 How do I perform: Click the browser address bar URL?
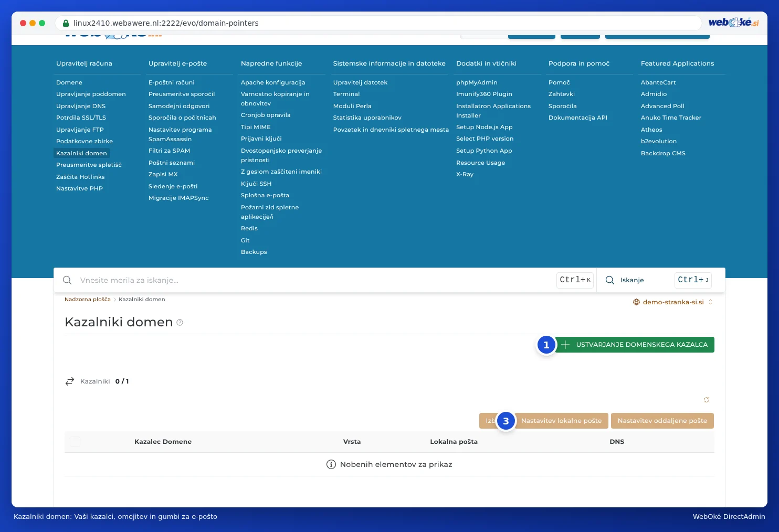[x=166, y=23]
